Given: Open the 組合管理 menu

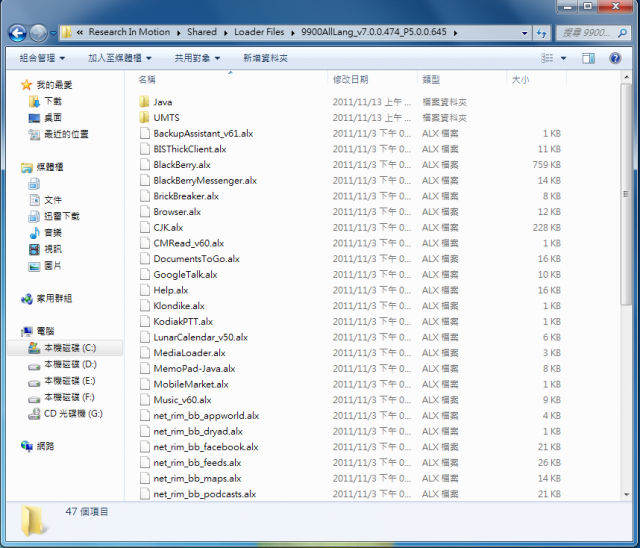Looking at the screenshot, I should 42,58.
